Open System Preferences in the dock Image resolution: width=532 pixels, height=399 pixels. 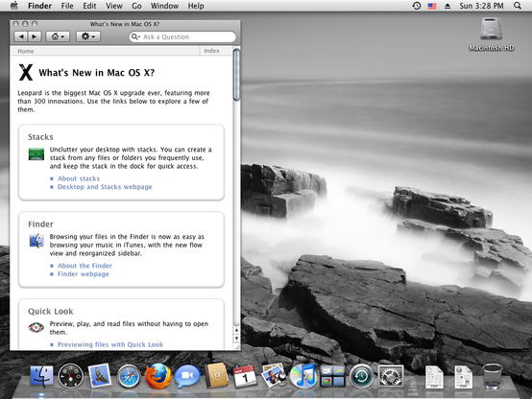[391, 376]
